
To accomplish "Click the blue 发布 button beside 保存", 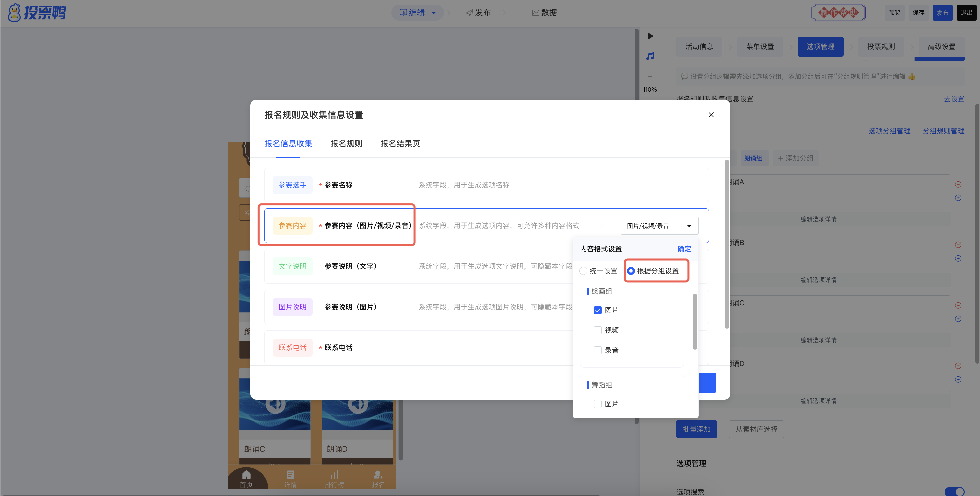I will coord(942,13).
